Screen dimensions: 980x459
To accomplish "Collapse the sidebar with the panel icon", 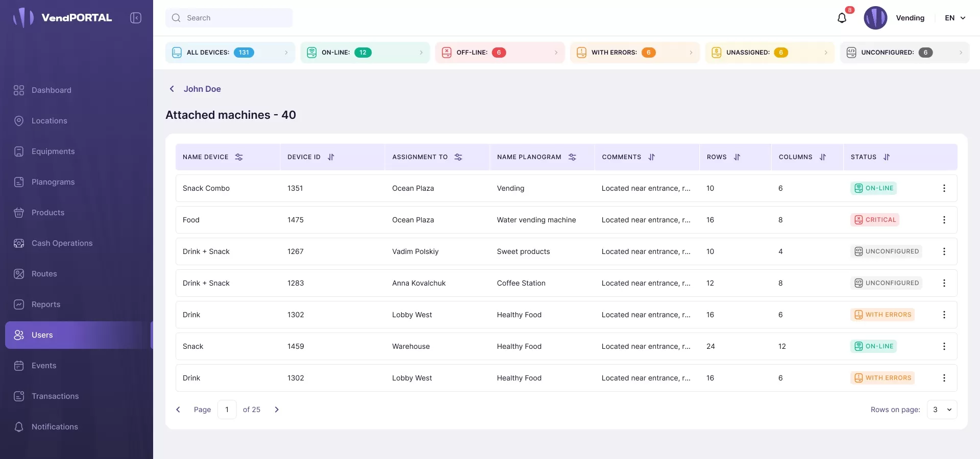I will tap(136, 18).
